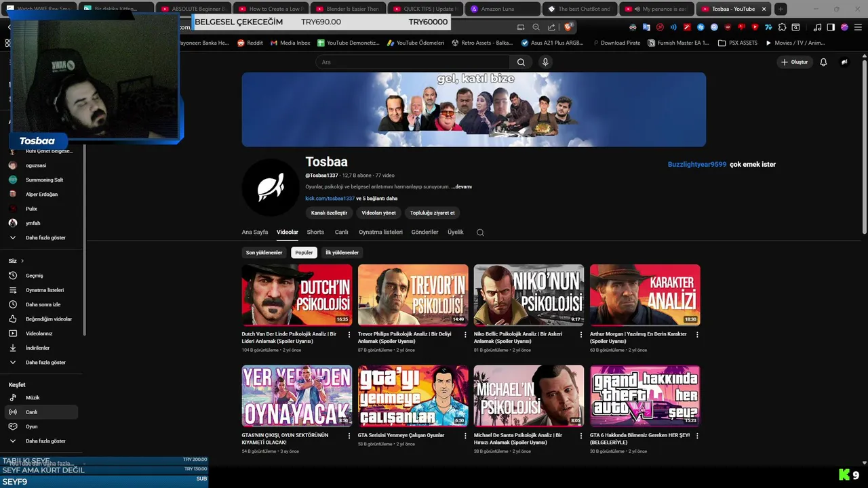Open the Oynatma listeleri channel tab
868x488 pixels.
point(380,232)
